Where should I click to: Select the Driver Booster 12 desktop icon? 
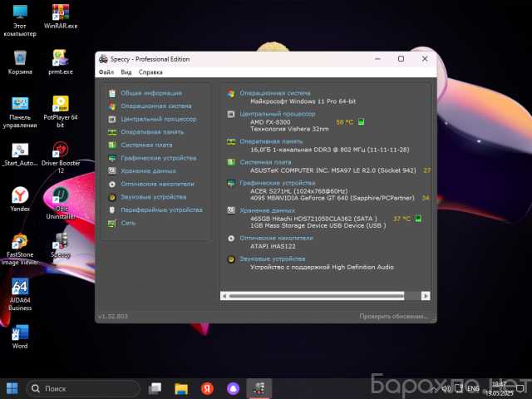coord(61,157)
